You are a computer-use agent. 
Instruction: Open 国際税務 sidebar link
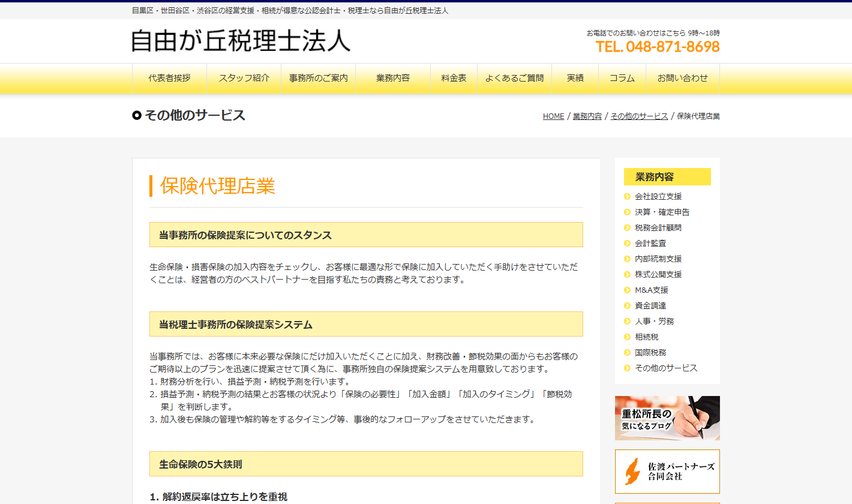pyautogui.click(x=650, y=352)
